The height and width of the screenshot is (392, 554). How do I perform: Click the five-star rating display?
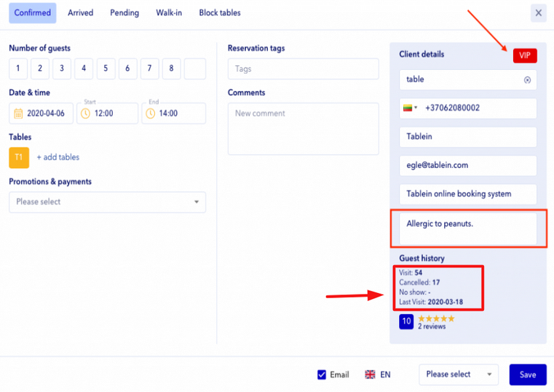436,319
